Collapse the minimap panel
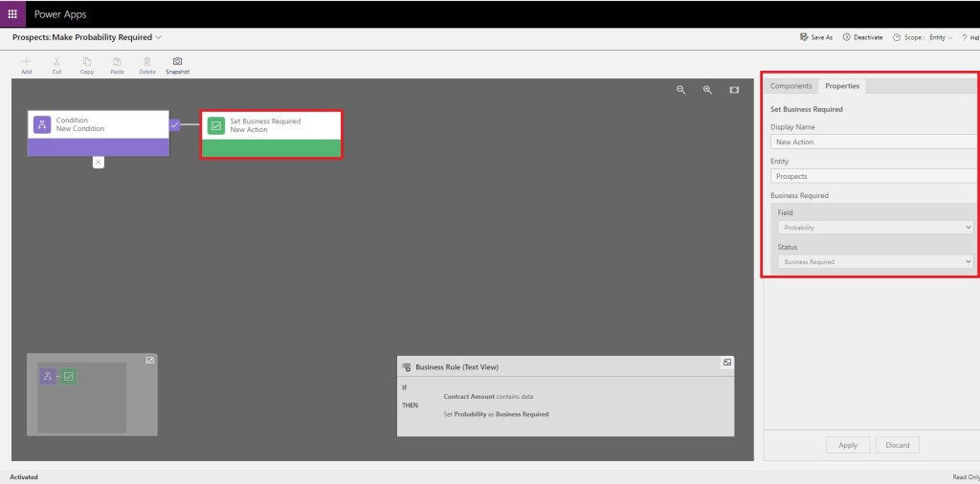Screen dimensions: 980x484 [x=150, y=360]
